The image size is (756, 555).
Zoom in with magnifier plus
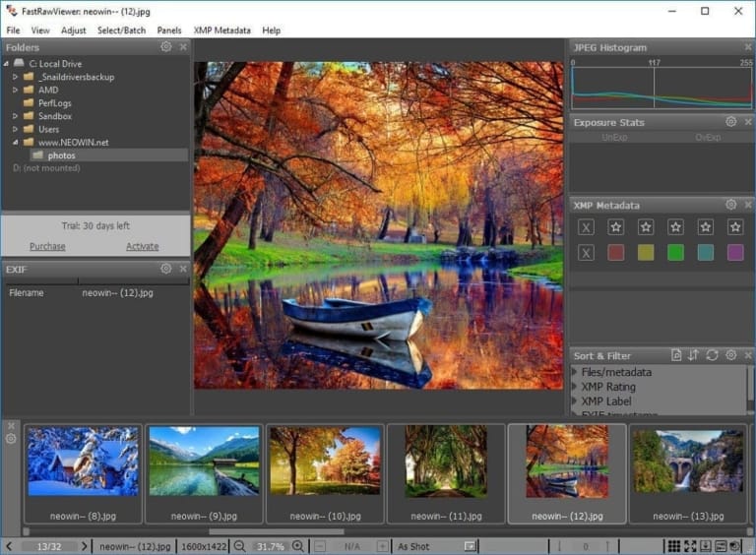(298, 546)
